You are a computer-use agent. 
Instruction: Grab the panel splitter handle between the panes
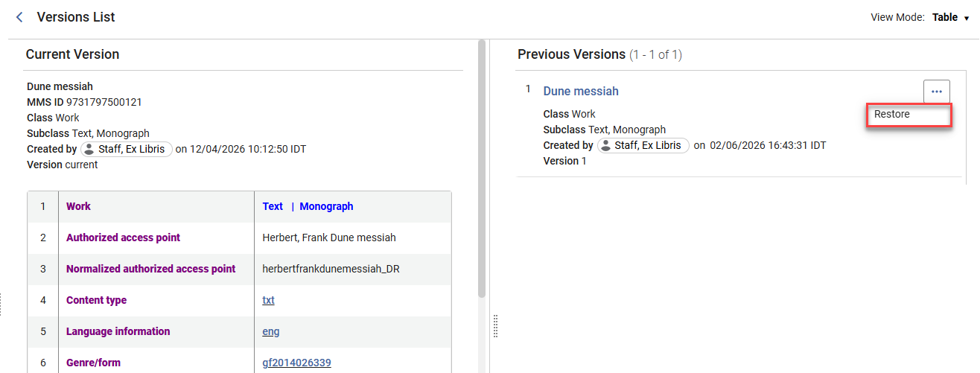pos(495,325)
